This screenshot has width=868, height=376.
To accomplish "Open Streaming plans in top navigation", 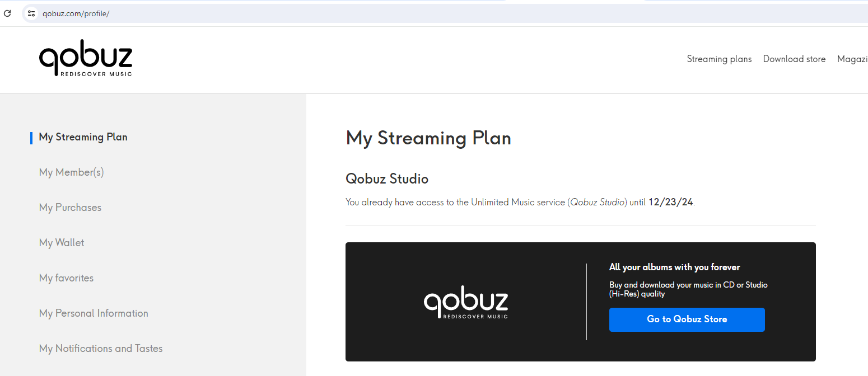I will [x=719, y=59].
